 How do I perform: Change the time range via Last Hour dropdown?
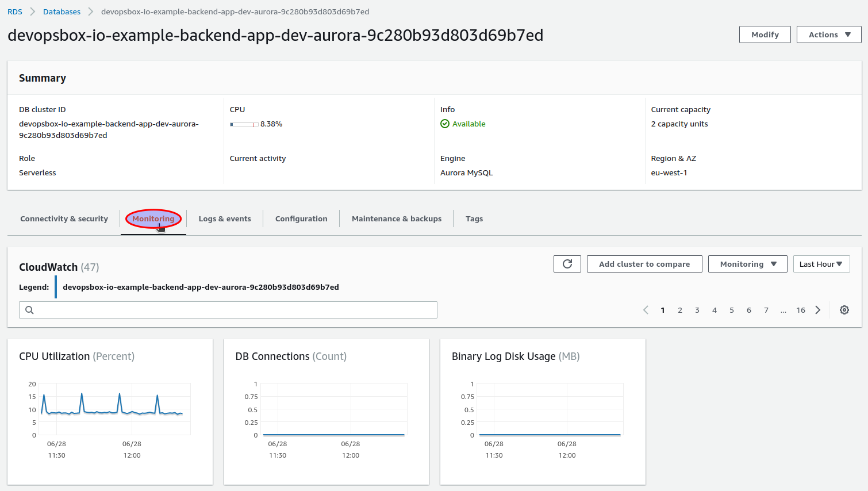click(821, 264)
